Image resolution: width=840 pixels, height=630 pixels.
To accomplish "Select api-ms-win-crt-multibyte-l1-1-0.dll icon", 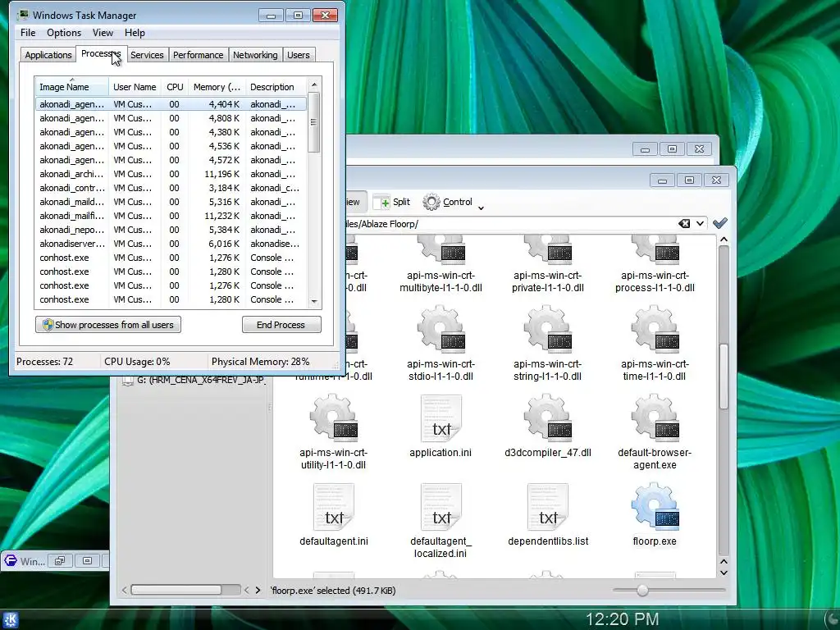I will pyautogui.click(x=441, y=250).
